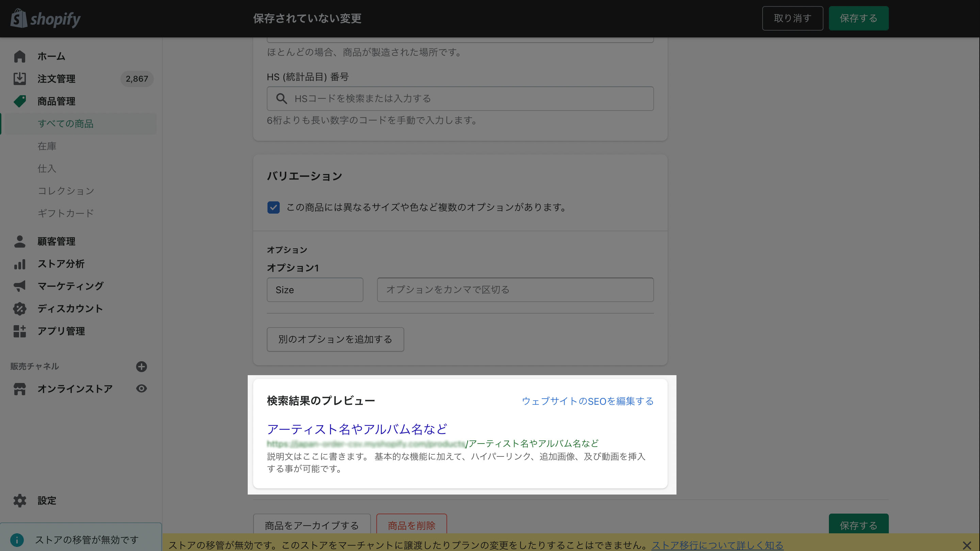The width and height of the screenshot is (980, 551).
Task: Click the home icon beside ホーム
Action: 19,56
